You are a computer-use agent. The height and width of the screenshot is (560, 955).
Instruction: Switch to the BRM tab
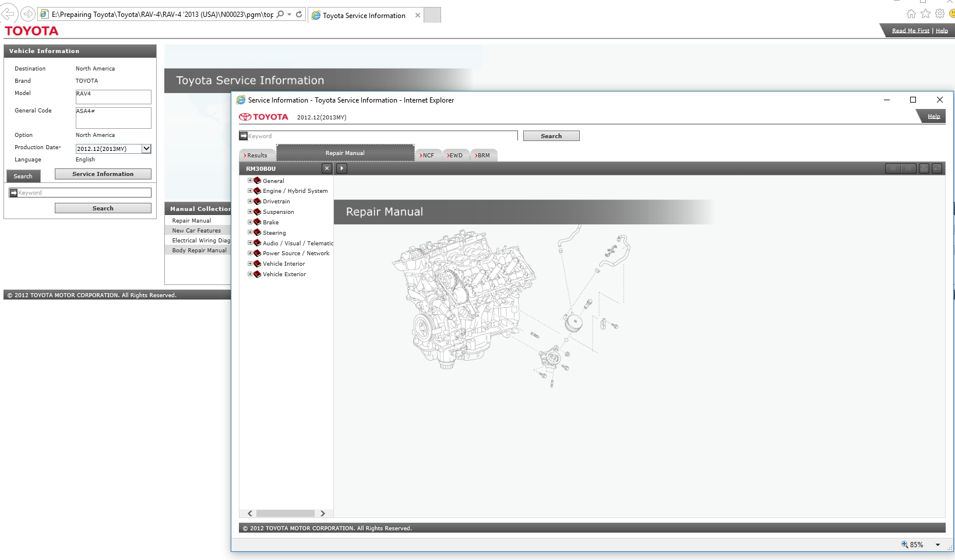pyautogui.click(x=484, y=155)
